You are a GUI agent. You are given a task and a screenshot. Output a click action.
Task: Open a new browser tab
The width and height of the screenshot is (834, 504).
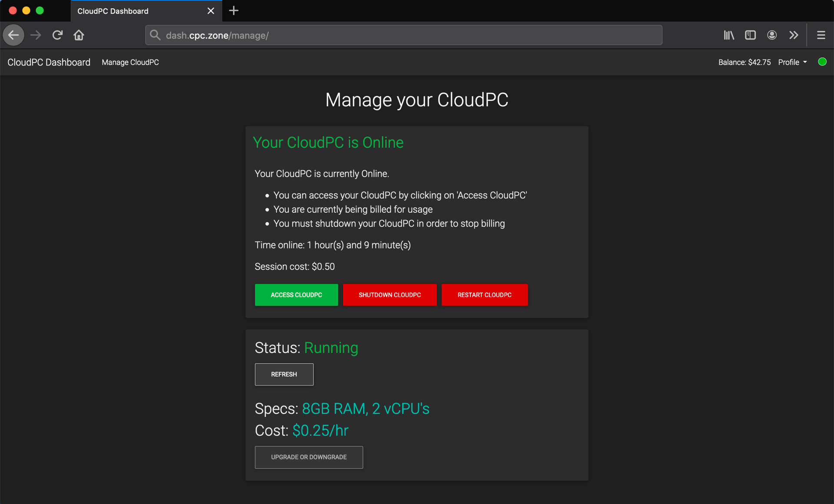tap(234, 11)
